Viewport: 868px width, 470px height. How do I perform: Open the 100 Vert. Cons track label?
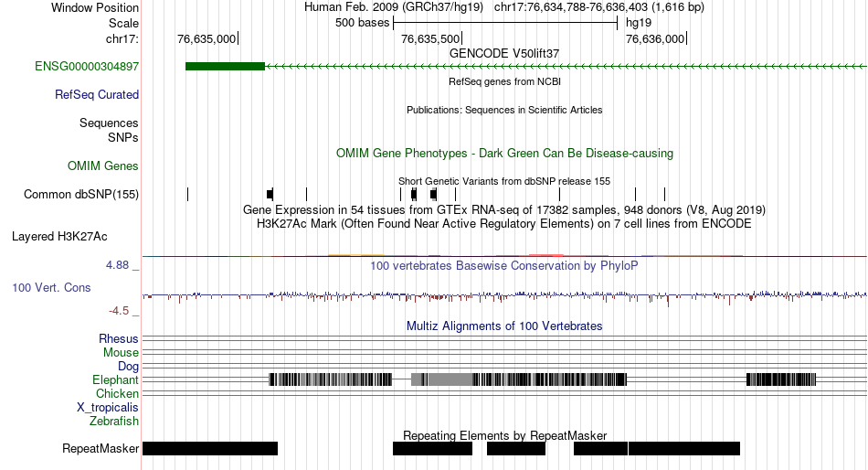51,288
